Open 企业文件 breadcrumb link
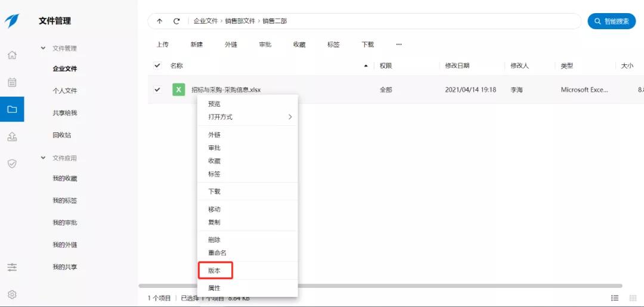Image resolution: width=644 pixels, height=307 pixels. [206, 21]
